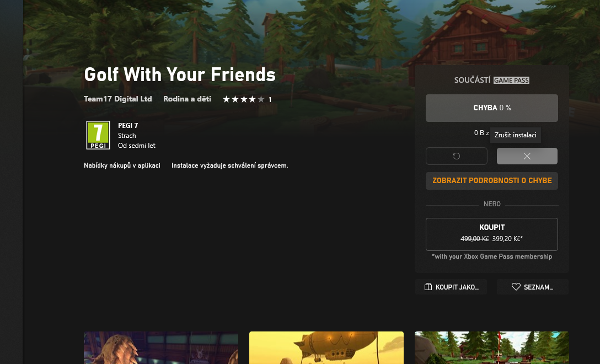Open the creature character screenshot thumbnail
Image resolution: width=600 pixels, height=364 pixels.
pos(161,347)
